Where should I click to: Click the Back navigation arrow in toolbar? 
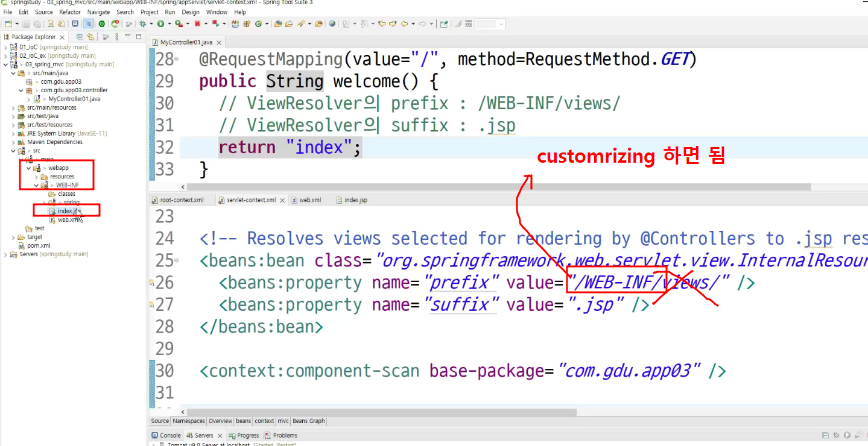pos(404,24)
